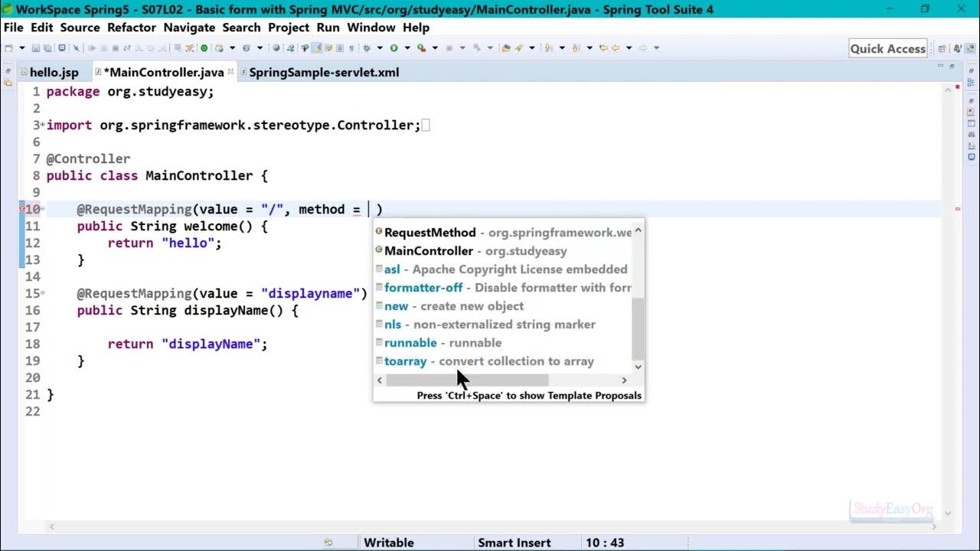Screen dimensions: 980x551
Task: Click the Debug bug toolbar icon
Action: (367, 48)
